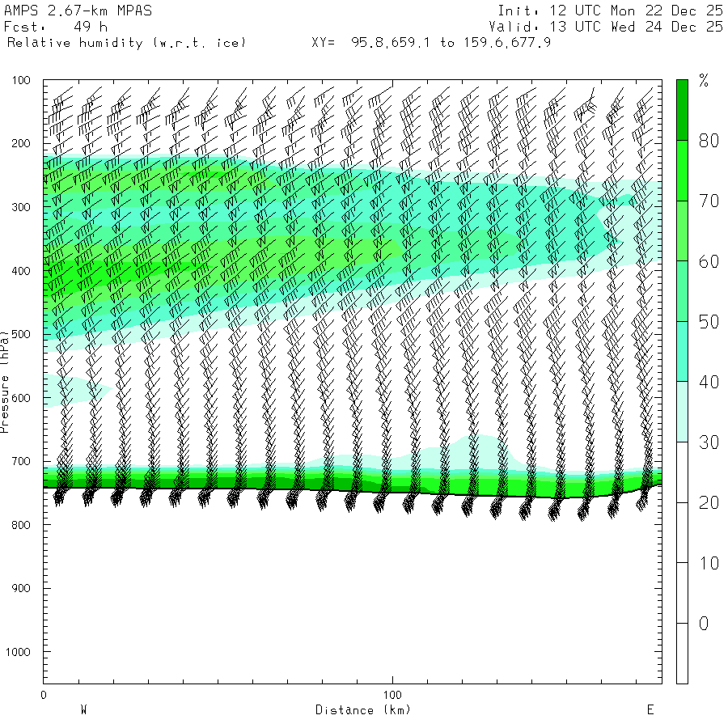Click the 'AMPS 2.67-km MPAS' title text
This screenshot has width=728, height=728.
(x=78, y=11)
